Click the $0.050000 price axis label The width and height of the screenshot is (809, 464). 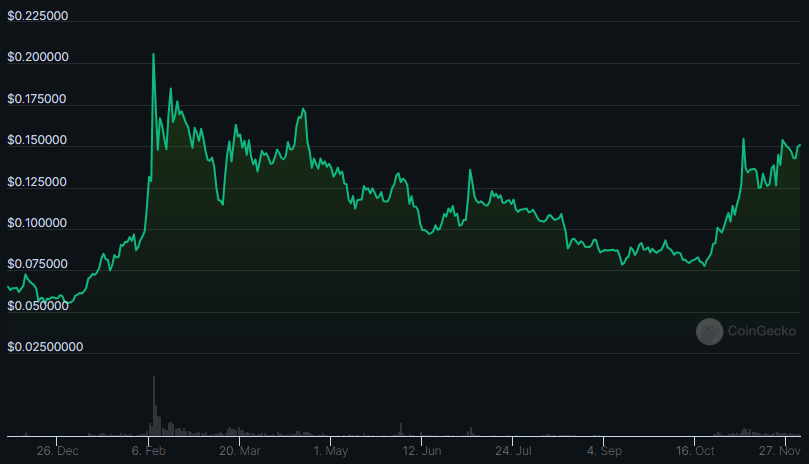coord(38,306)
